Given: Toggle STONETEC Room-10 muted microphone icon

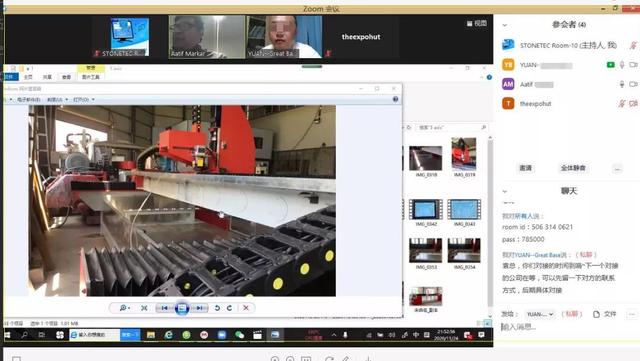Looking at the screenshot, I should click(633, 45).
